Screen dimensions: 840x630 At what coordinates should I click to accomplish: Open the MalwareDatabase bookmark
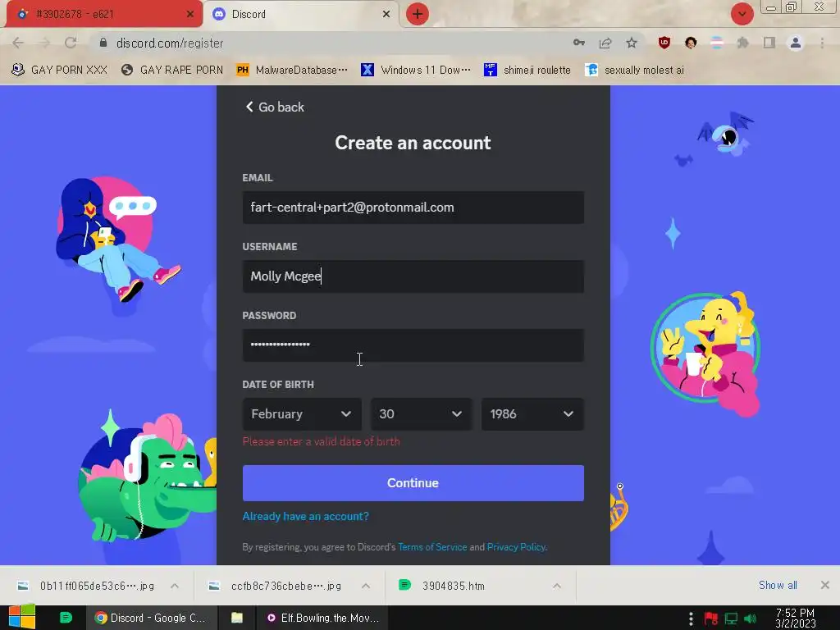tap(292, 71)
